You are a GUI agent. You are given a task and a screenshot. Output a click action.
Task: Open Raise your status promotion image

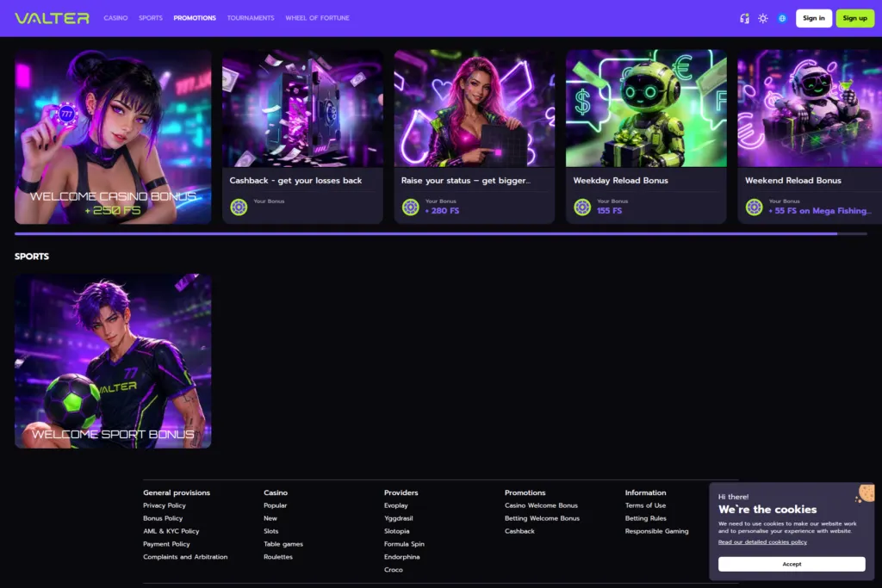click(475, 108)
